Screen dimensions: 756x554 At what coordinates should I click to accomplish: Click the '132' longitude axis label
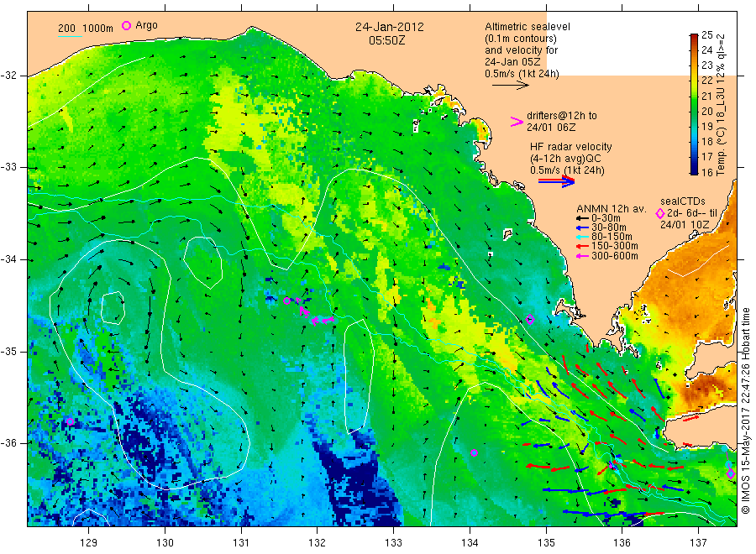point(318,542)
